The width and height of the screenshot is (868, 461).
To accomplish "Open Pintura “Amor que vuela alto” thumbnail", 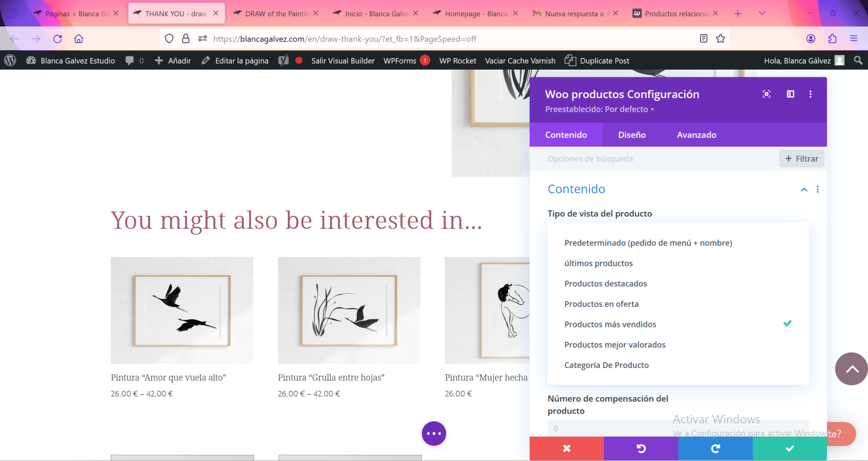I will (x=182, y=310).
